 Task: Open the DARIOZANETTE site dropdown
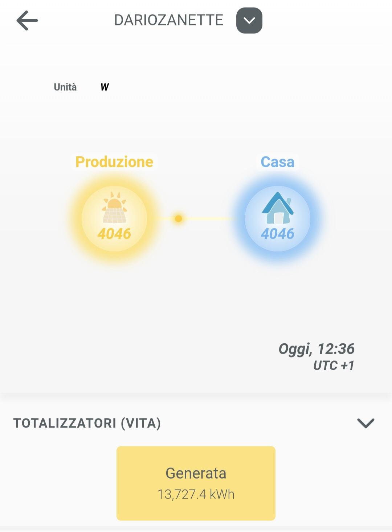(249, 21)
